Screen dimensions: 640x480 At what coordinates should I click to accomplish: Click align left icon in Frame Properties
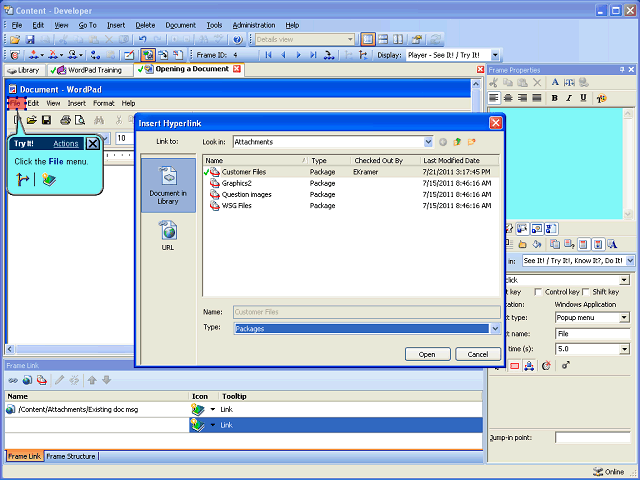[x=494, y=98]
